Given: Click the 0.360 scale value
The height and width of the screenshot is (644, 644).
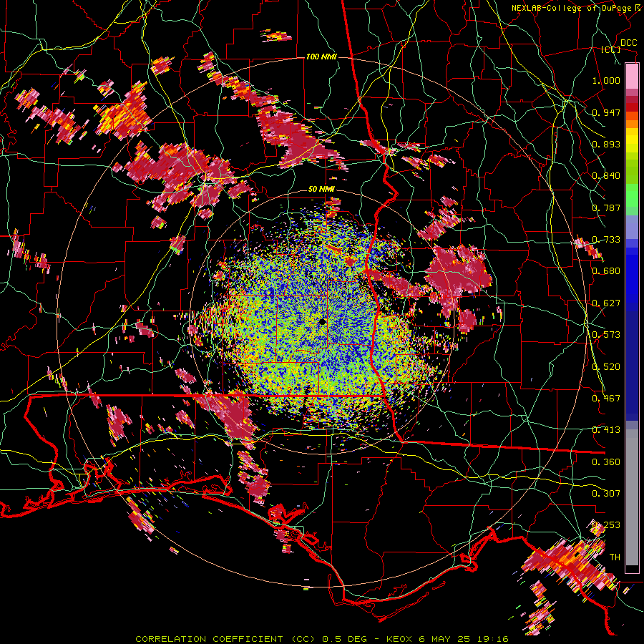Looking at the screenshot, I should point(606,462).
